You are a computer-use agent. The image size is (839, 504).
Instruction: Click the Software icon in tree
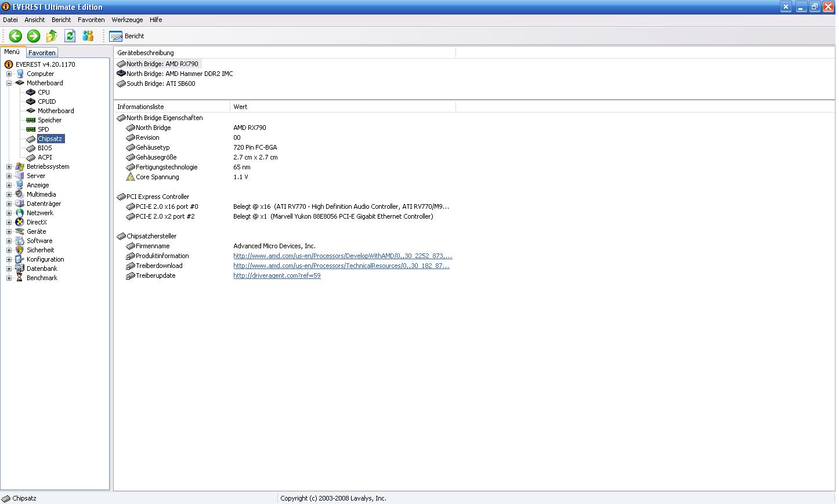pos(20,241)
